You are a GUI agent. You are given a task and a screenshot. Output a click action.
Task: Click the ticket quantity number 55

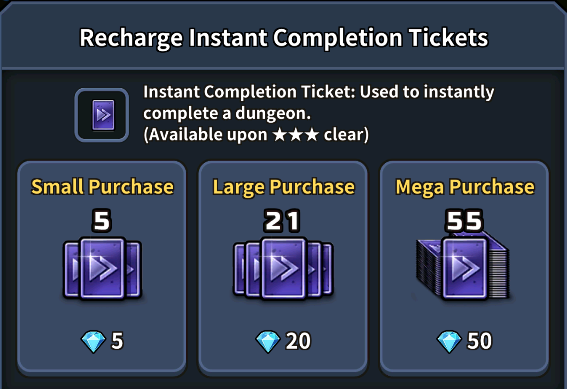point(464,221)
